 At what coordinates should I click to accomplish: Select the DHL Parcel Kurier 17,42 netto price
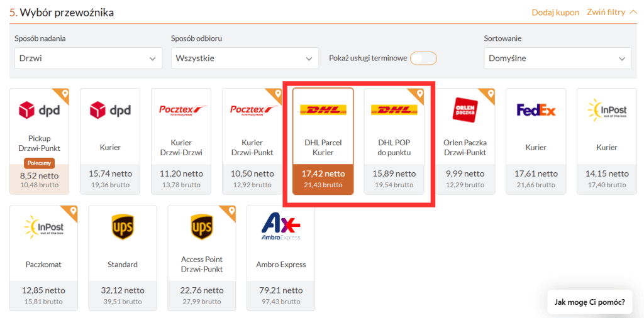[x=323, y=174]
